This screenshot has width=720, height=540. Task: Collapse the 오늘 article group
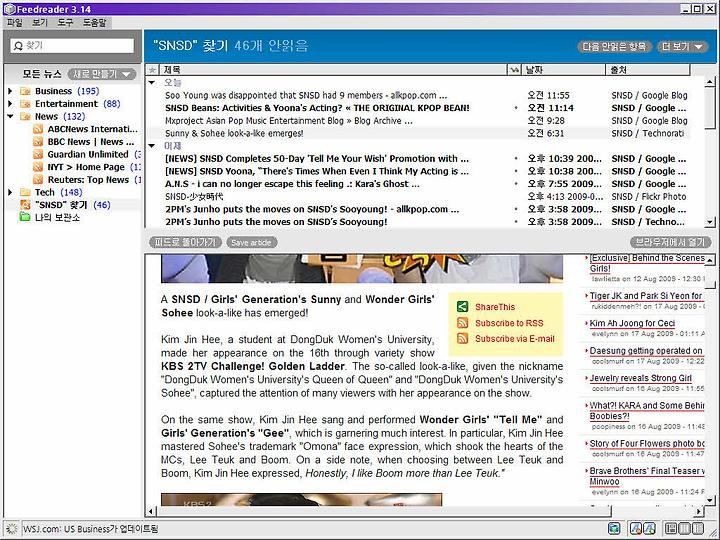coord(152,83)
